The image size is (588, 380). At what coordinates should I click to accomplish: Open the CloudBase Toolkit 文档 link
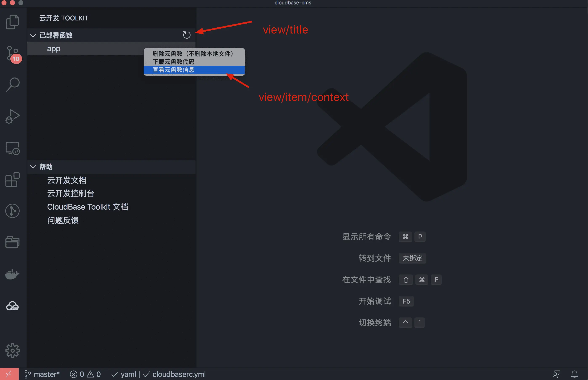click(x=88, y=207)
